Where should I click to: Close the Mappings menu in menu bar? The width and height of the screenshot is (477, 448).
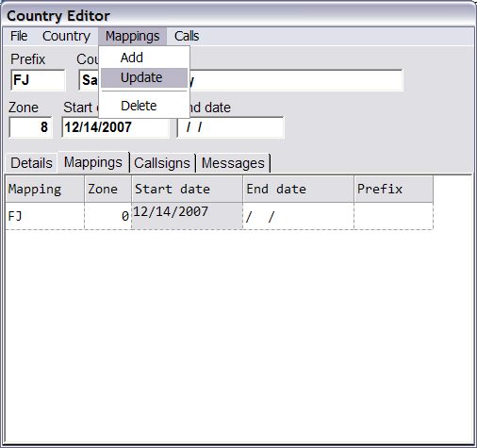coord(132,36)
